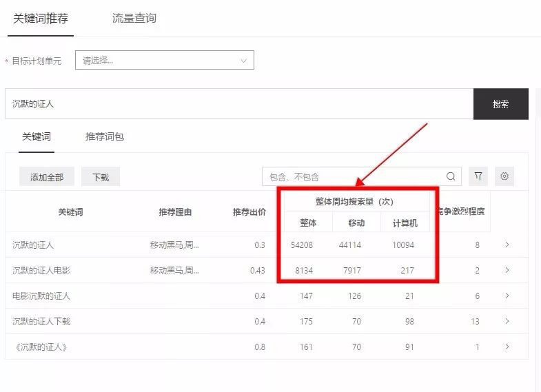Click the magnifier icon in keyword filter box
The height and width of the screenshot is (392, 541).
click(x=451, y=176)
